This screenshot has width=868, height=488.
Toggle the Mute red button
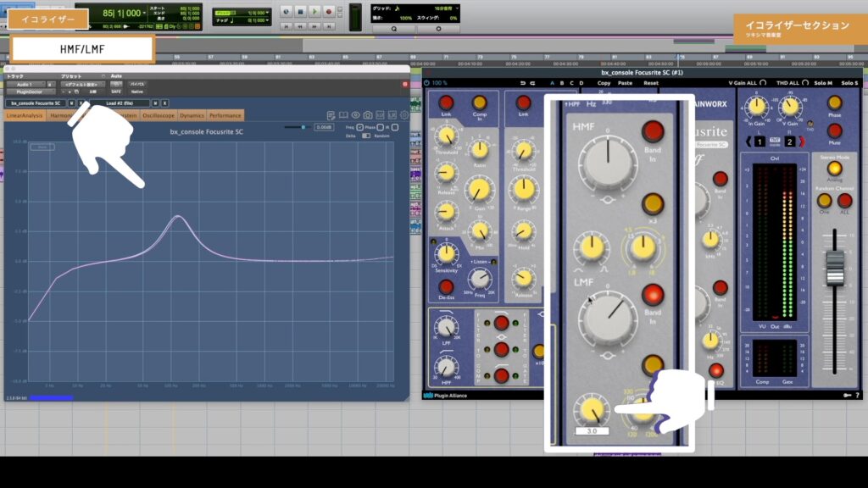[834, 130]
